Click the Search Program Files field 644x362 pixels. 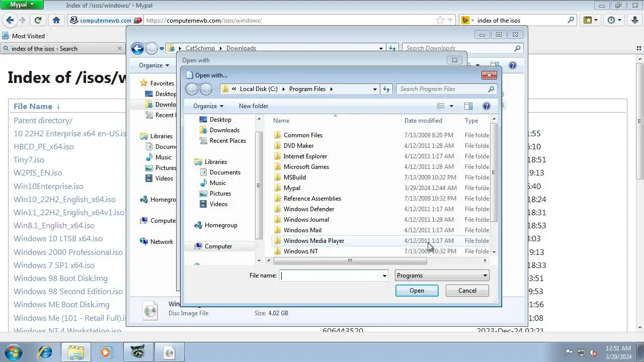[x=442, y=89]
